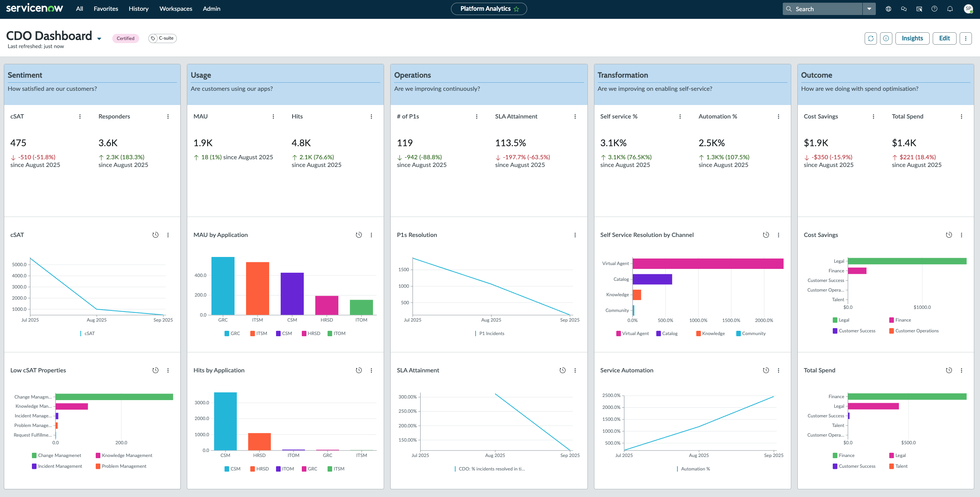Click the CSM bar in Hits by Application
Viewport: 980px width, 497px height.
click(225, 421)
